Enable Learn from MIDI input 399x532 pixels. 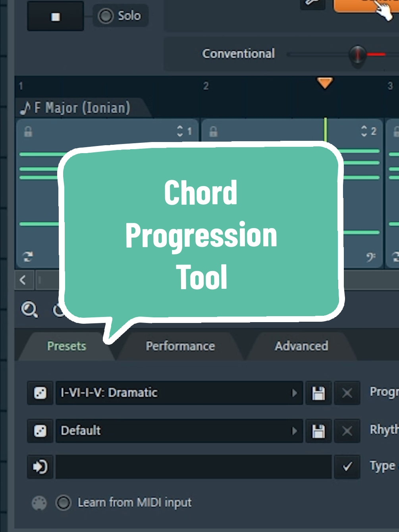click(64, 503)
